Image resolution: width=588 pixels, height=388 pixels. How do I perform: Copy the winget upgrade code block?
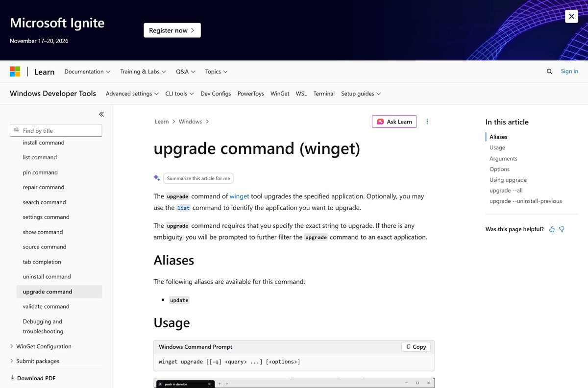point(416,347)
